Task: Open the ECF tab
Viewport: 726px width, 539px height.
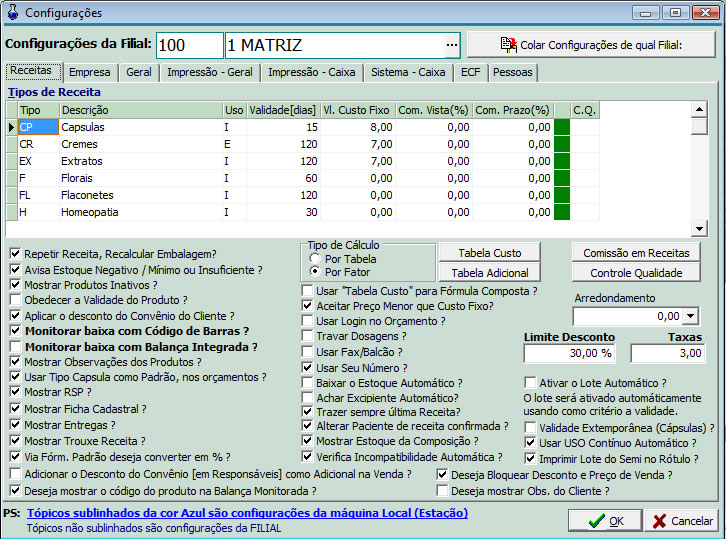Action: coord(470,73)
